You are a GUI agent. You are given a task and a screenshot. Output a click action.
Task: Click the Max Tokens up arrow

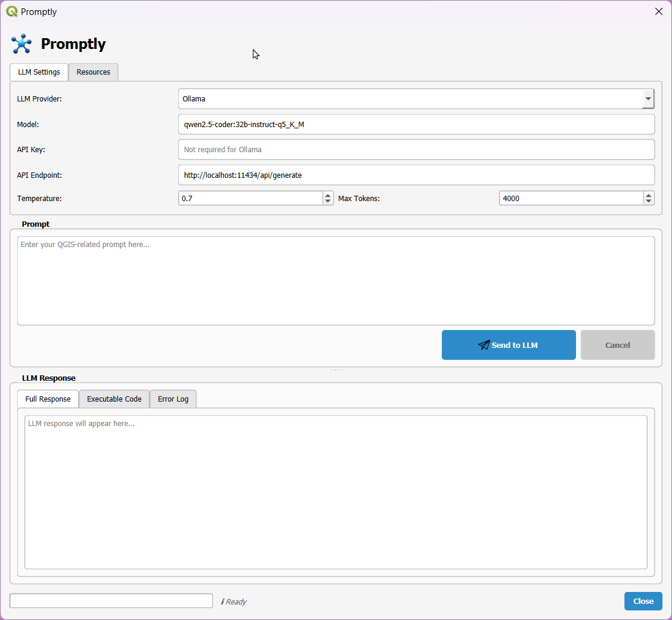tap(648, 195)
